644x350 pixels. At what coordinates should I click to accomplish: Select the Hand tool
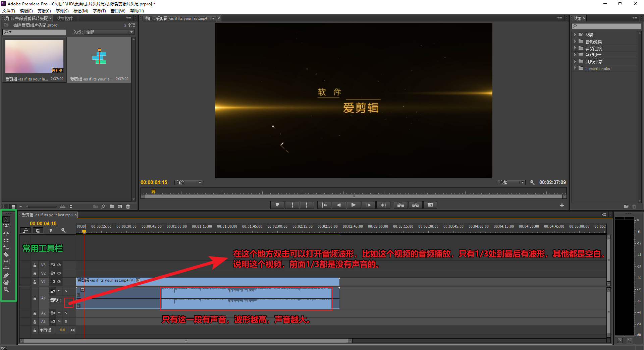pos(6,283)
